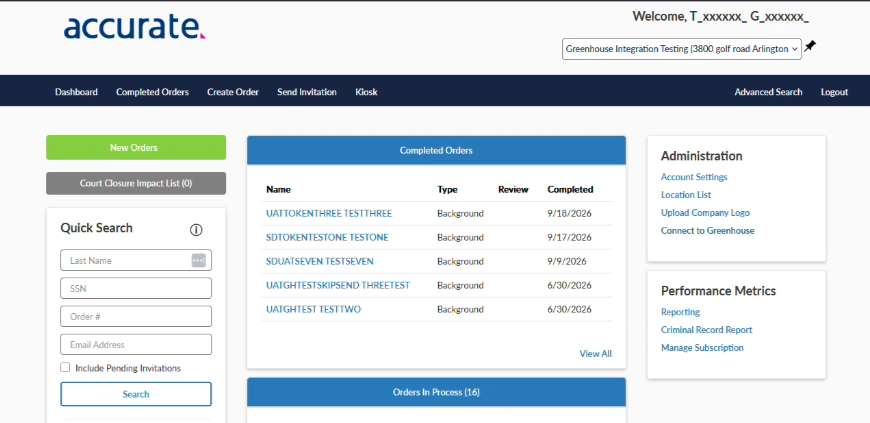Open Reporting link

pyautogui.click(x=680, y=312)
